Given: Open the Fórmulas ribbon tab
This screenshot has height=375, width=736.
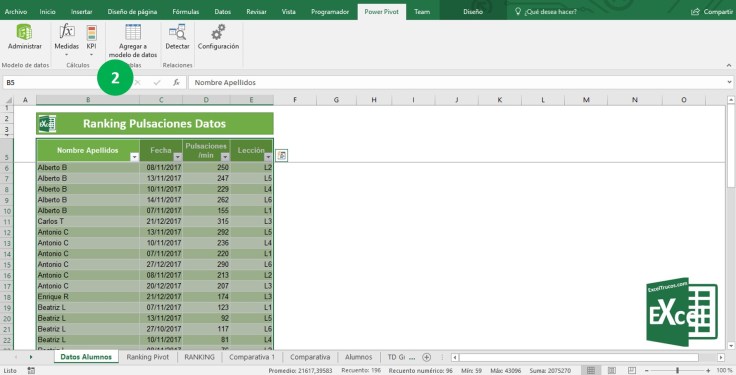Looking at the screenshot, I should [186, 12].
